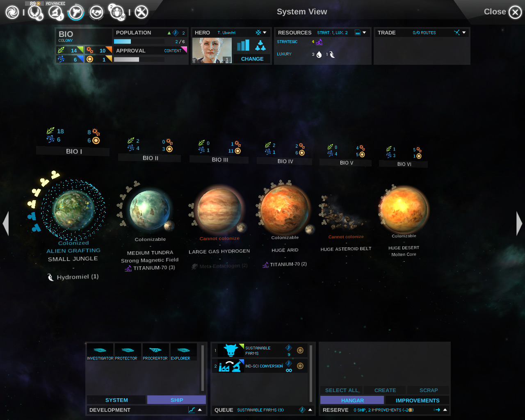Switch to the Improvements tab

click(x=417, y=400)
